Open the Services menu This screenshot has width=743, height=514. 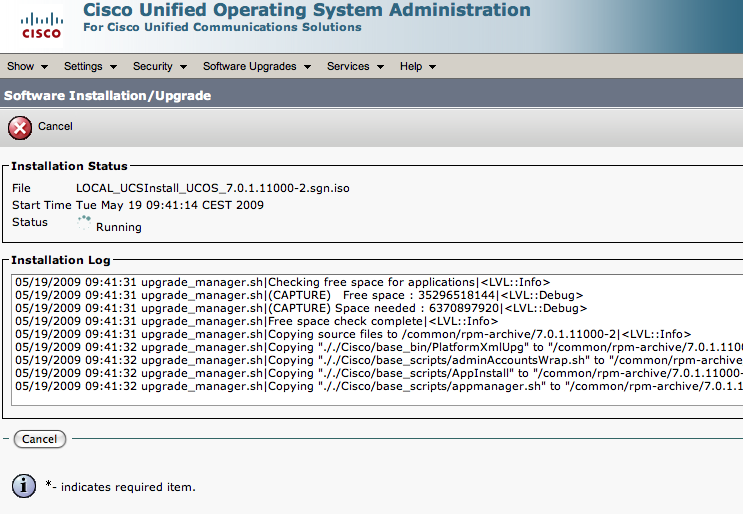tap(355, 66)
